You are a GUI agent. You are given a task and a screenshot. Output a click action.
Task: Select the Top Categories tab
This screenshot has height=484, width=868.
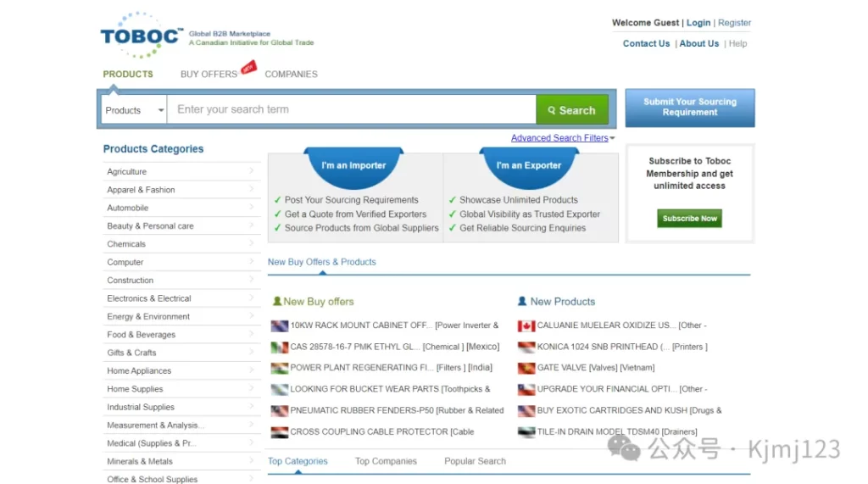[x=298, y=461]
